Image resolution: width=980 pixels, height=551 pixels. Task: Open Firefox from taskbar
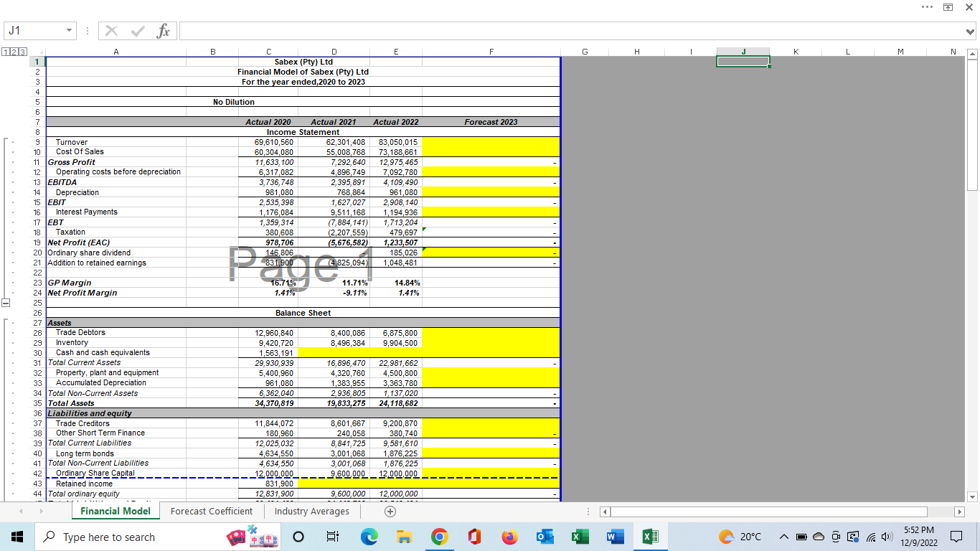pyautogui.click(x=509, y=537)
